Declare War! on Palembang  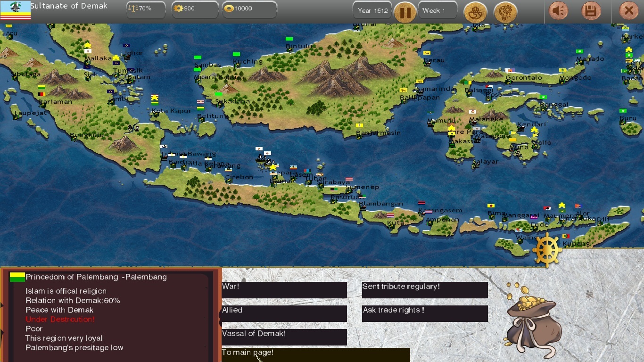(x=284, y=290)
